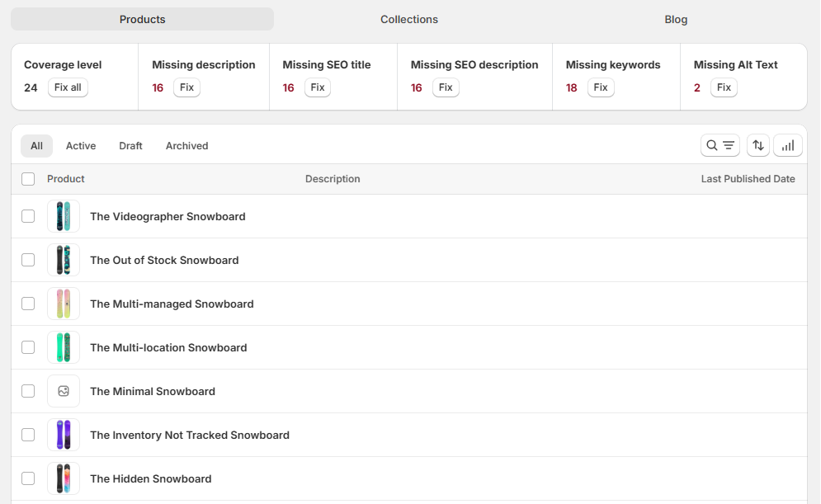Open the Videographer Snowboard thumbnail
821x504 pixels.
64,216
